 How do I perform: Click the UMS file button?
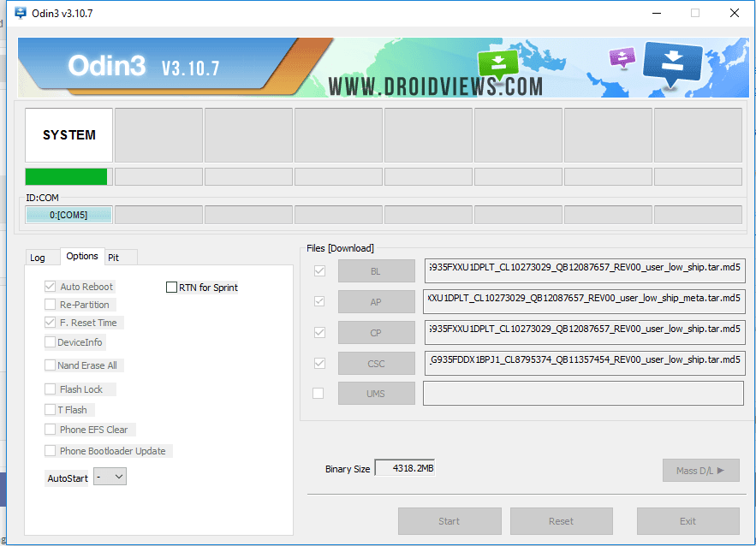tap(376, 393)
